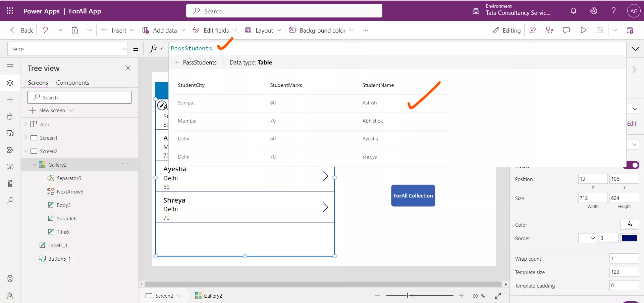Collapse the PassStudents result preview
Screen dimensions: 644x303
click(177, 62)
